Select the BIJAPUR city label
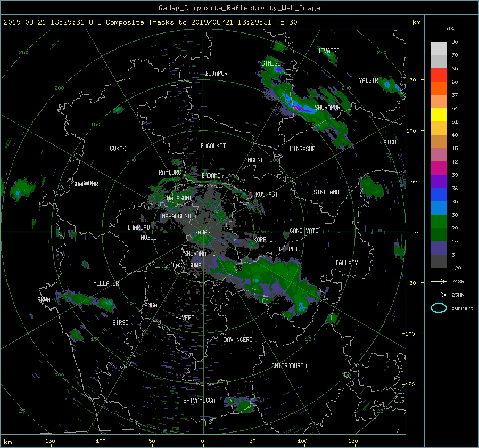 point(216,74)
